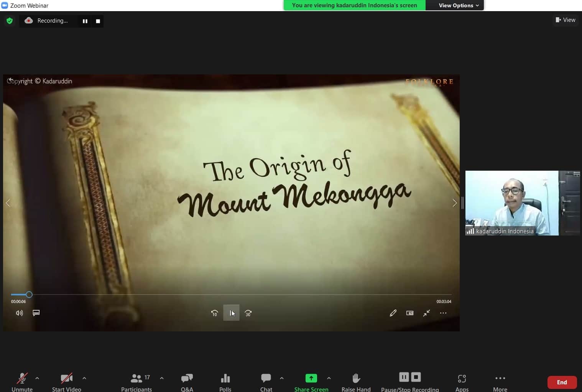Click the View button at top right
This screenshot has height=392, width=582.
pyautogui.click(x=566, y=20)
